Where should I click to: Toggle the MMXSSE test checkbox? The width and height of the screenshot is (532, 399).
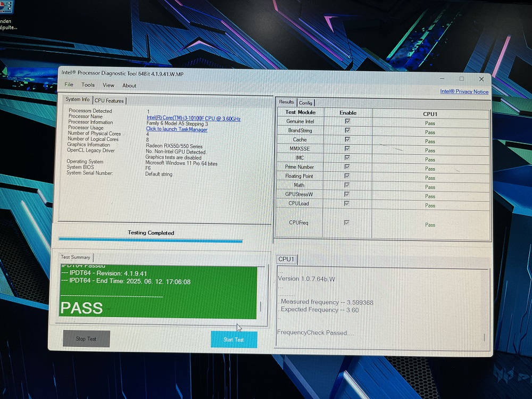pyautogui.click(x=347, y=148)
